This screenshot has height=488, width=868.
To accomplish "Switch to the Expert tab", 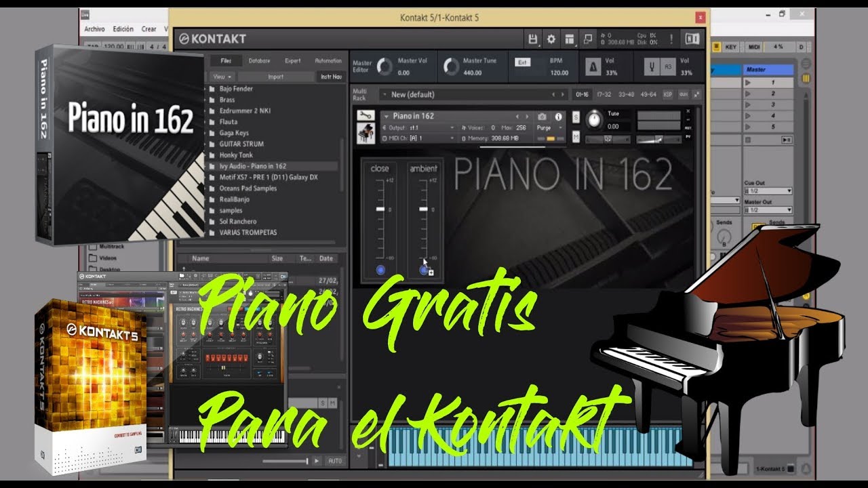I will [x=293, y=60].
